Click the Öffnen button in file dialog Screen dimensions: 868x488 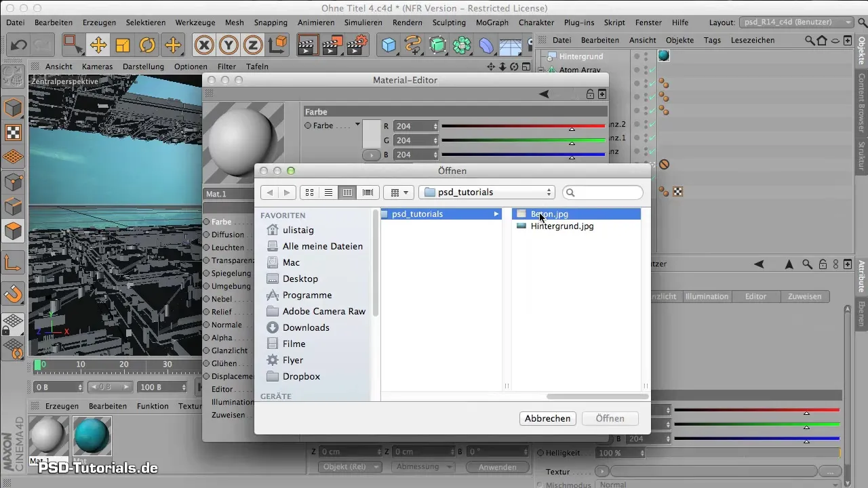click(x=610, y=418)
